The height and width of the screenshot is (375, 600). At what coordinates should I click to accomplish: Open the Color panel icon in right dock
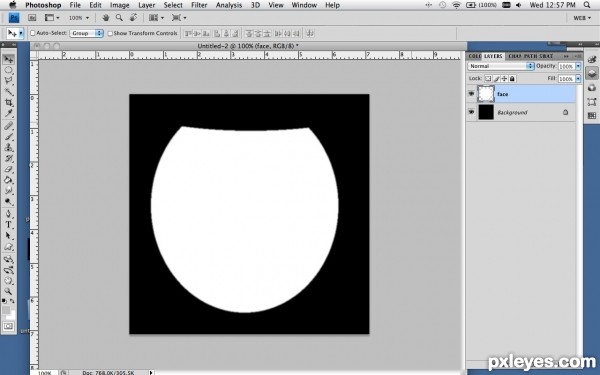592,59
